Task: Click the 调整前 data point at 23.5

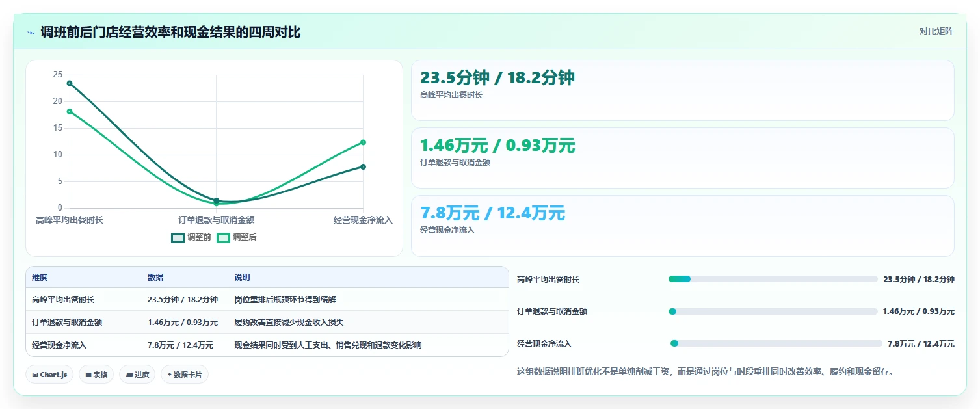Action: point(70,83)
